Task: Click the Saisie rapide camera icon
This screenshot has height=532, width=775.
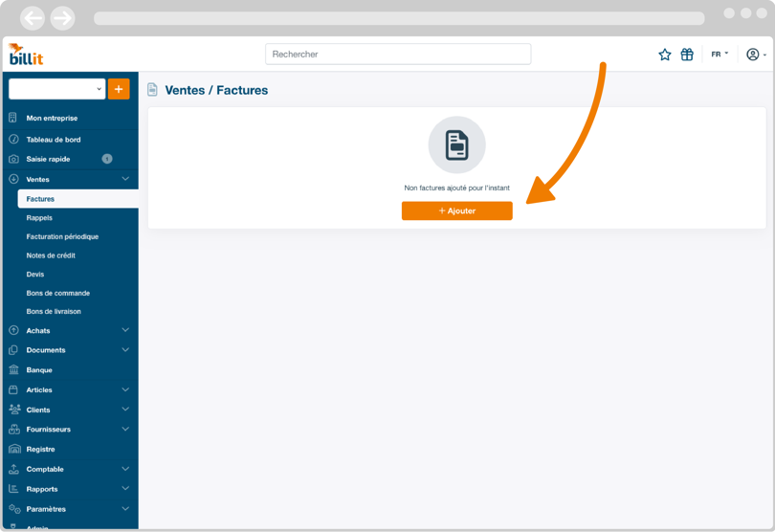Action: point(13,159)
